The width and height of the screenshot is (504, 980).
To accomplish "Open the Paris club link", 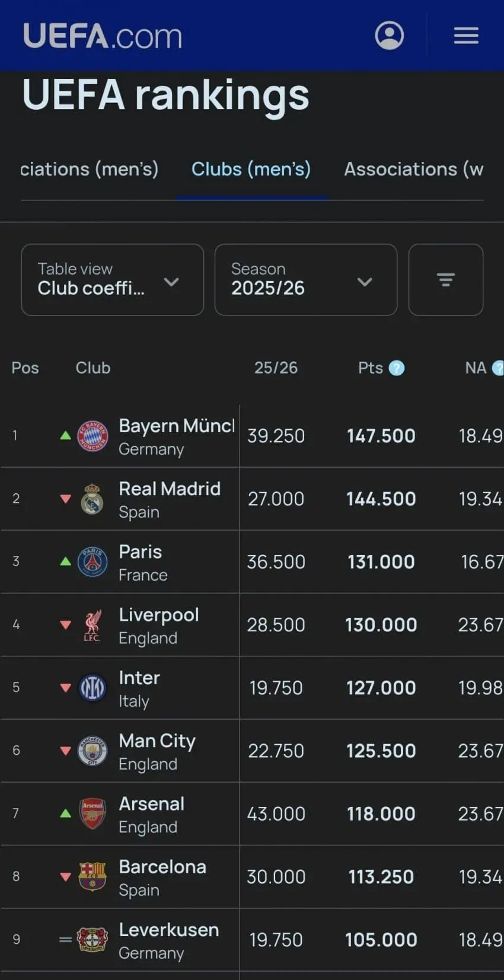I will [x=140, y=552].
